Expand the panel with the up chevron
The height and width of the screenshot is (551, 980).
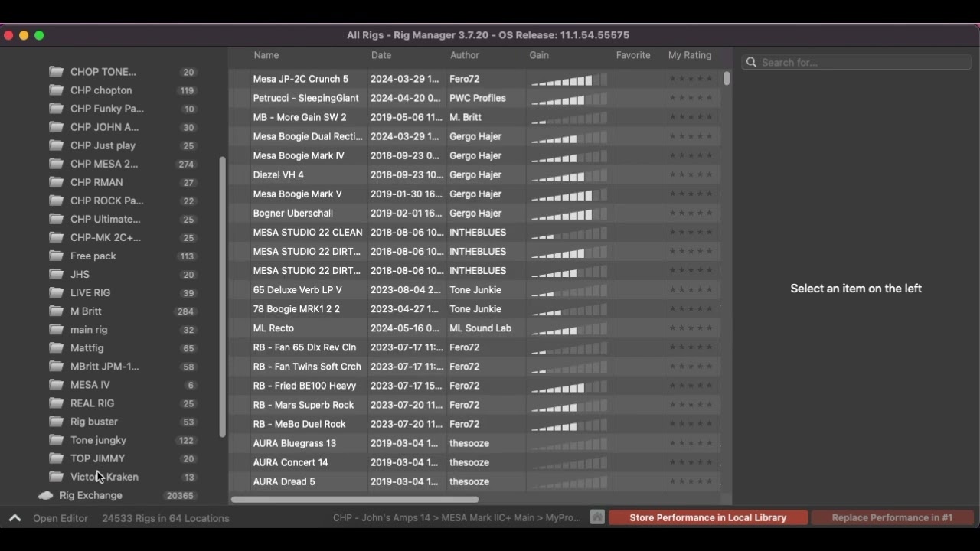tap(15, 518)
